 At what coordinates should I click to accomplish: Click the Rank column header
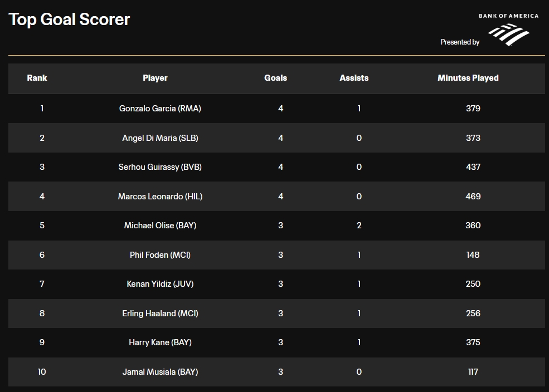coord(37,78)
